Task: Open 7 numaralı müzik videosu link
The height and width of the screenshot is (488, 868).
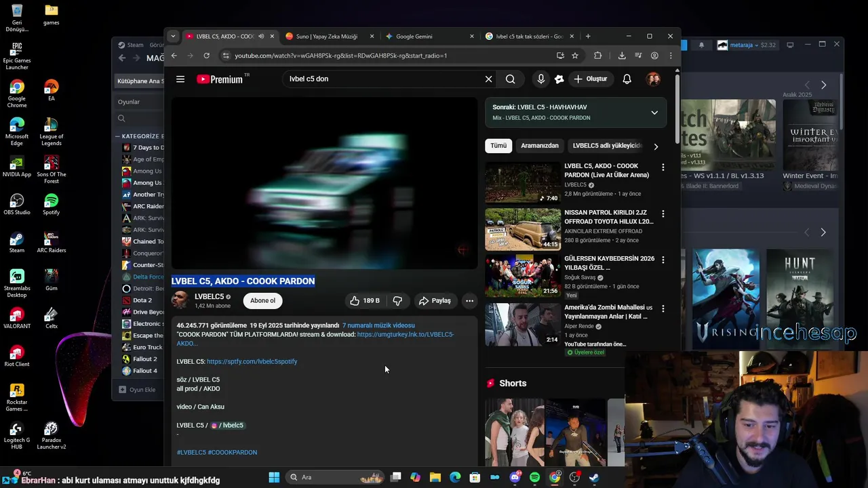Action: click(378, 326)
